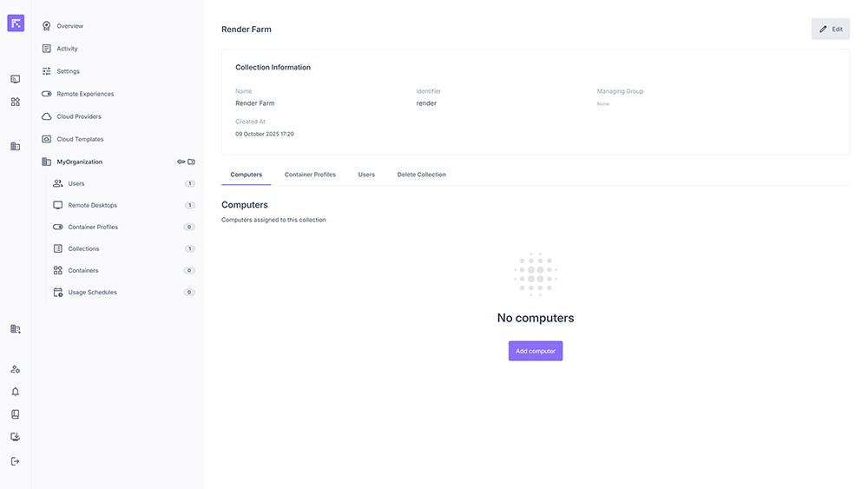Click the download client icon
Screen dimensions: 868x489
pyautogui.click(x=16, y=437)
